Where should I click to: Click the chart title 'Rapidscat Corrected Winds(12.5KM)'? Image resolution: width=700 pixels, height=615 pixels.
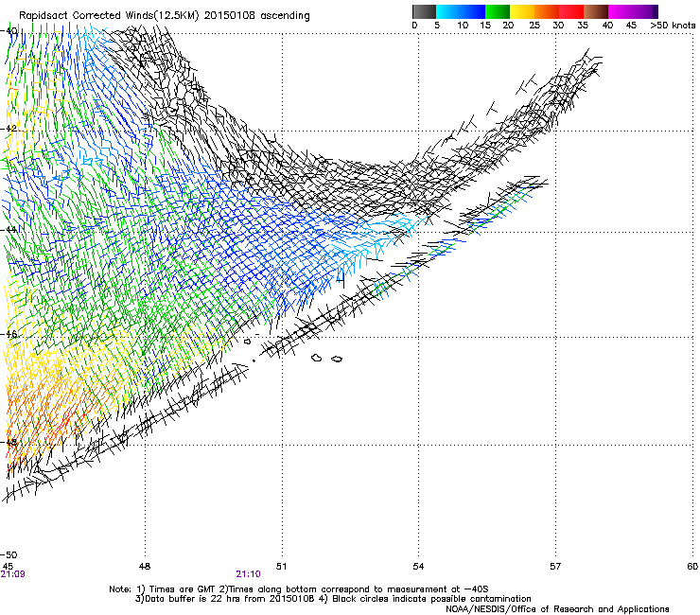[x=109, y=15]
